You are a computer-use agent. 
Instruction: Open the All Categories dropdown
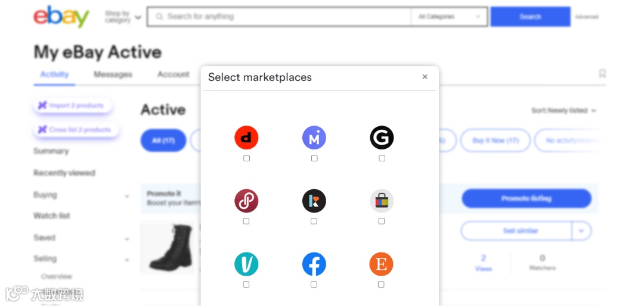pyautogui.click(x=449, y=17)
